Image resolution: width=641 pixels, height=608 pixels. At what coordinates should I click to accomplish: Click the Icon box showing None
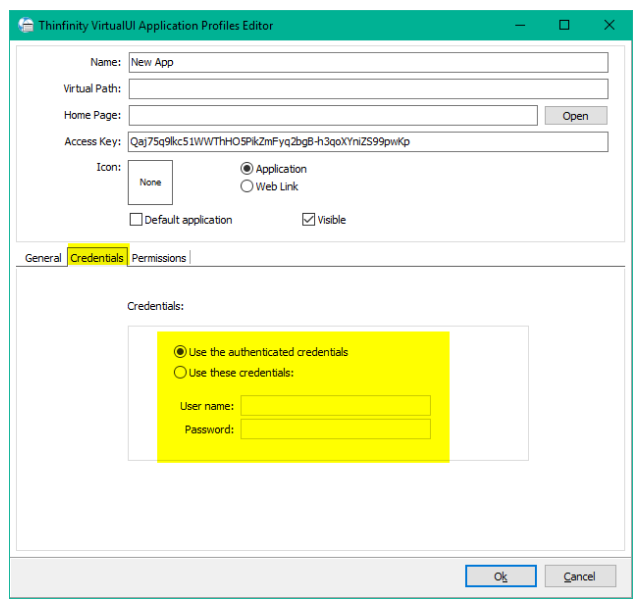150,182
